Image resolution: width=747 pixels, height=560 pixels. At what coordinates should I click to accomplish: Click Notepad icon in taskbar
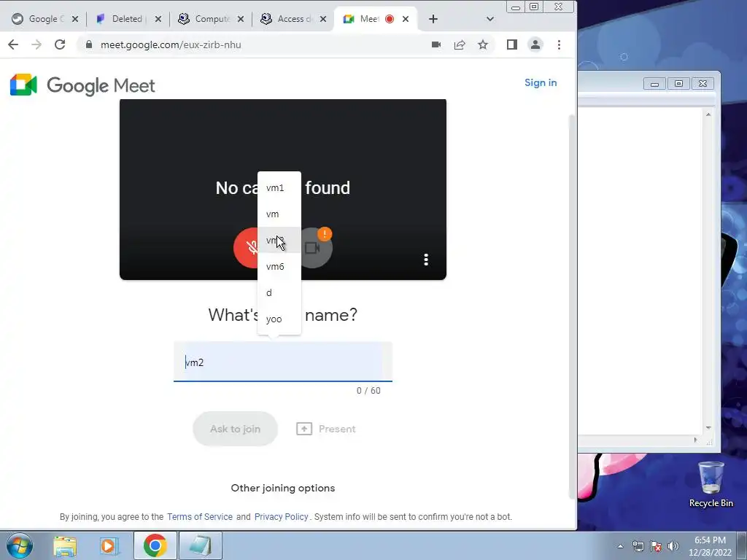200,545
